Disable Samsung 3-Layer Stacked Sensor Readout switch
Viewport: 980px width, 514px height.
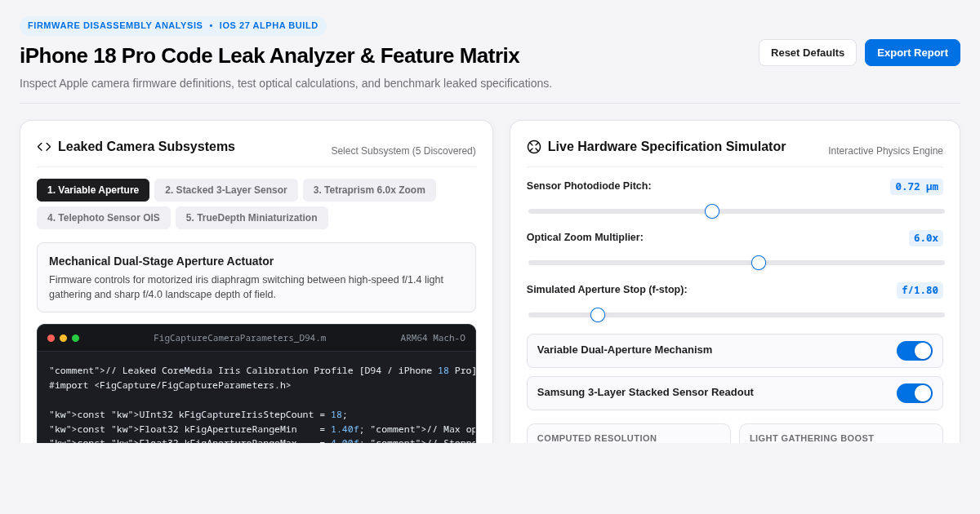coord(915,393)
